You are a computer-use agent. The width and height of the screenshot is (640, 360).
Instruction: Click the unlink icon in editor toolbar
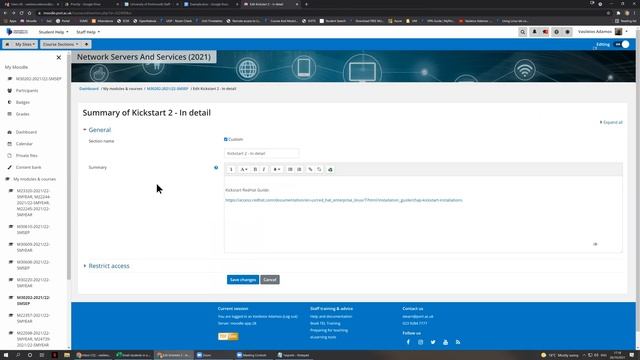pyautogui.click(x=319, y=169)
